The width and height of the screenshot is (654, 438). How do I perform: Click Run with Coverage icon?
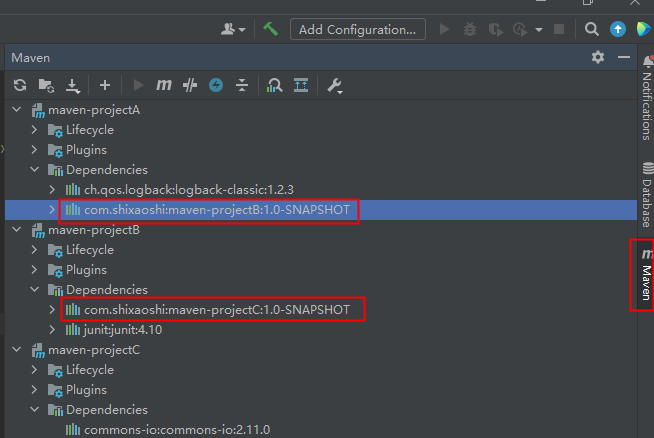click(x=496, y=30)
